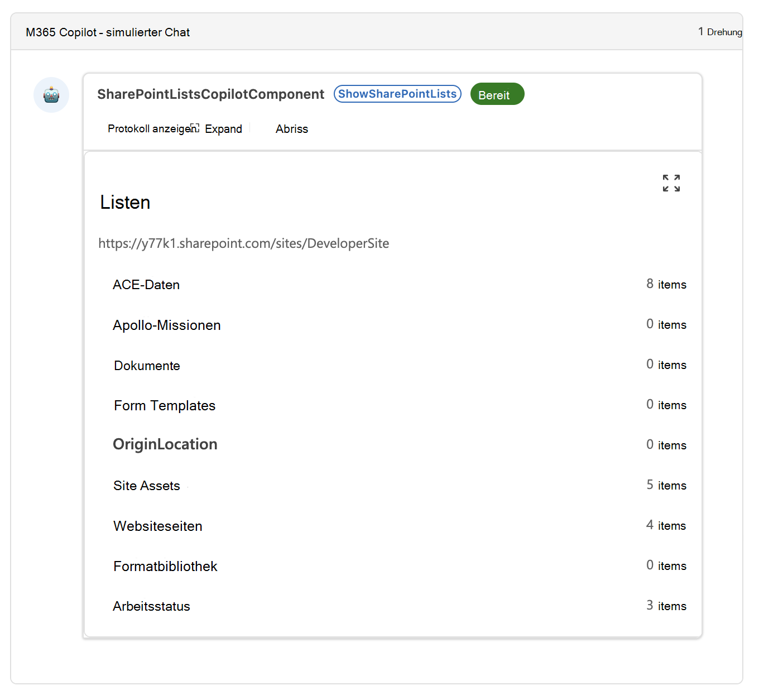Click the ShowSharePointLists badge
This screenshot has height=700, width=759.
[397, 94]
